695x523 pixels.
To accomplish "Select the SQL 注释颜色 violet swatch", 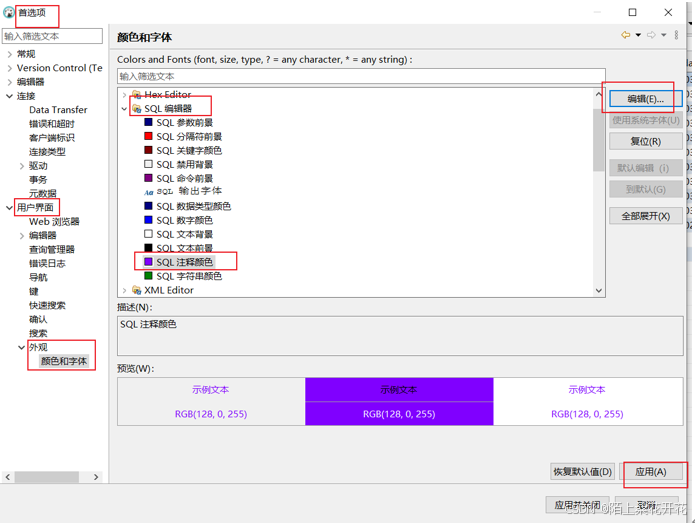I will coord(148,262).
